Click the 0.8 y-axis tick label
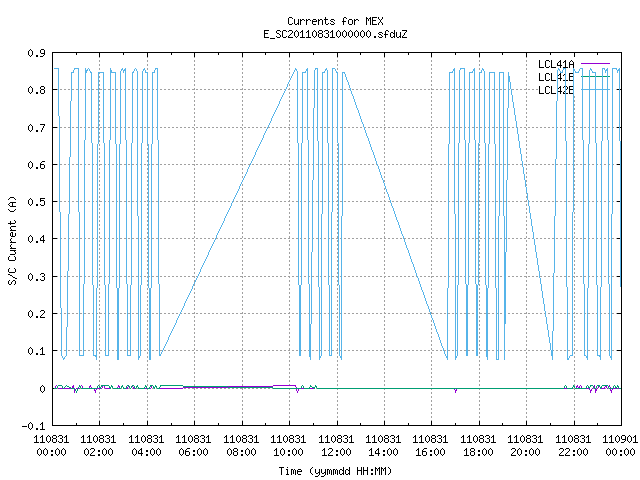Viewport: 640px width, 480px height. 36,90
